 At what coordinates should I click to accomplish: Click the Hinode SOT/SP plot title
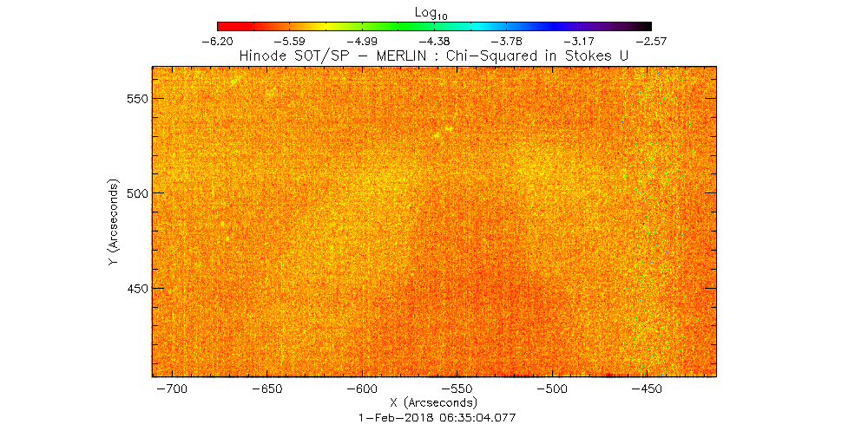[x=434, y=56]
